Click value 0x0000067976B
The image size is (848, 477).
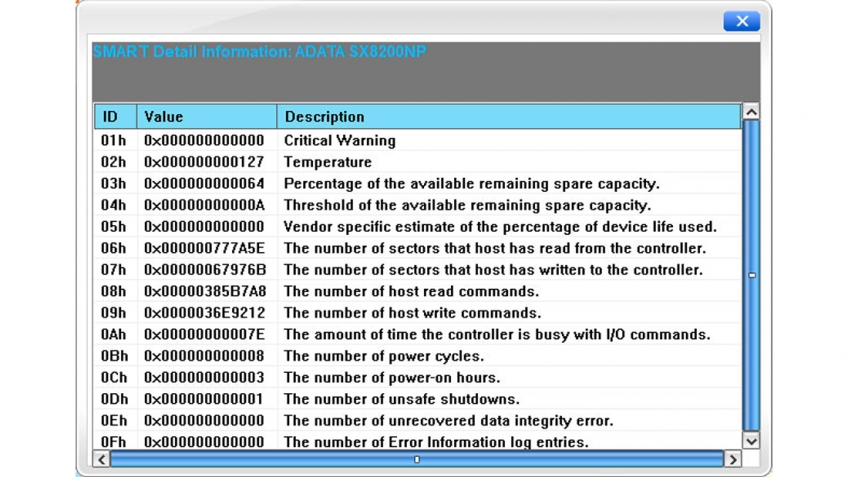(205, 270)
